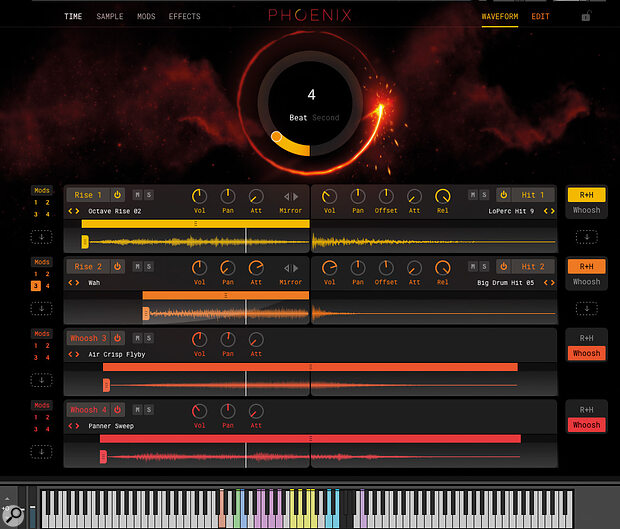Click the drop-arrow box right of Hit 1
620x529 pixels.
tap(586, 237)
